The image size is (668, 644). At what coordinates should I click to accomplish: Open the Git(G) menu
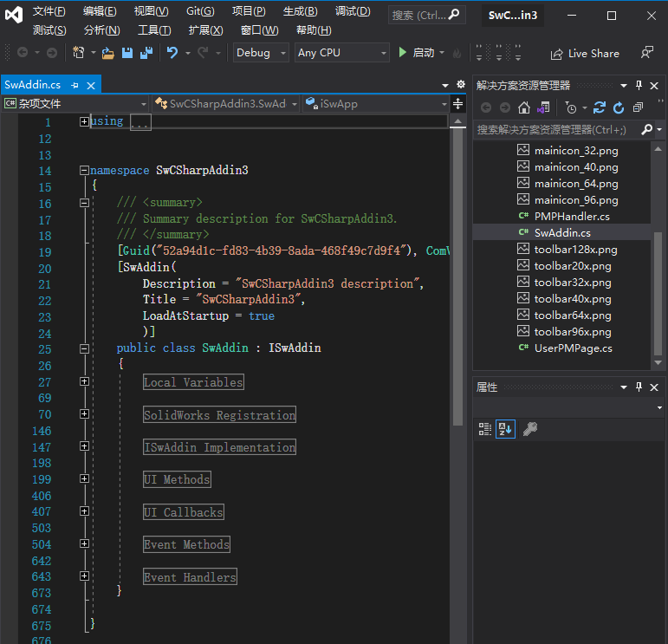[x=200, y=11]
